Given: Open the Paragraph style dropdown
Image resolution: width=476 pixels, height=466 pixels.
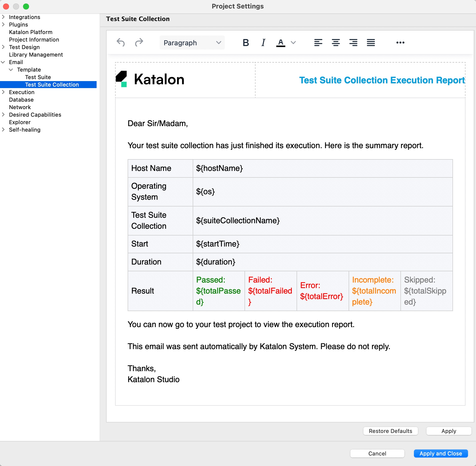Looking at the screenshot, I should point(192,43).
